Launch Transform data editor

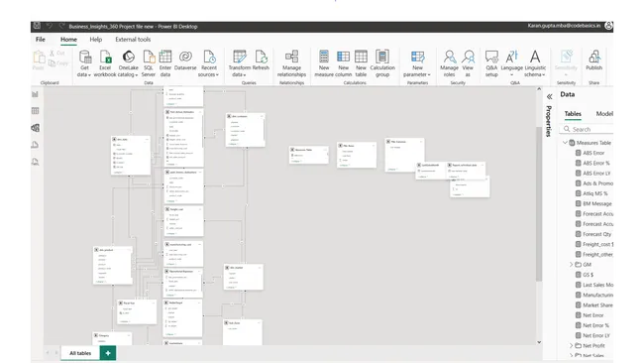tap(240, 63)
